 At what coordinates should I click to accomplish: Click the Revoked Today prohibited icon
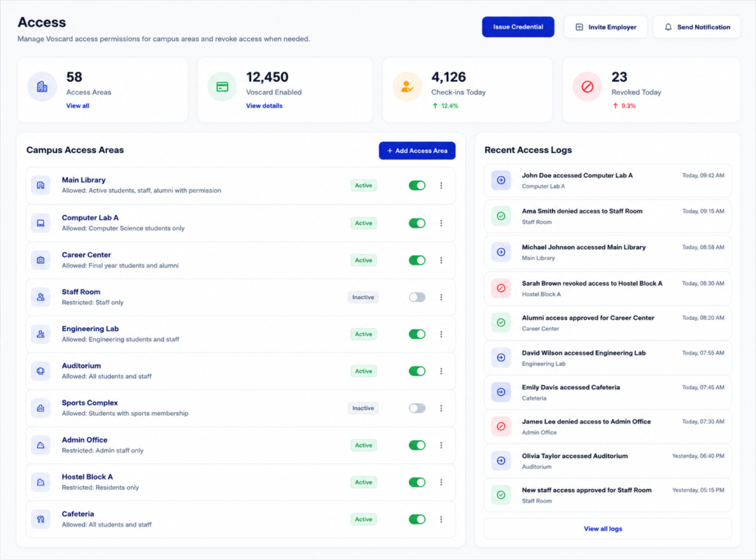coord(587,87)
